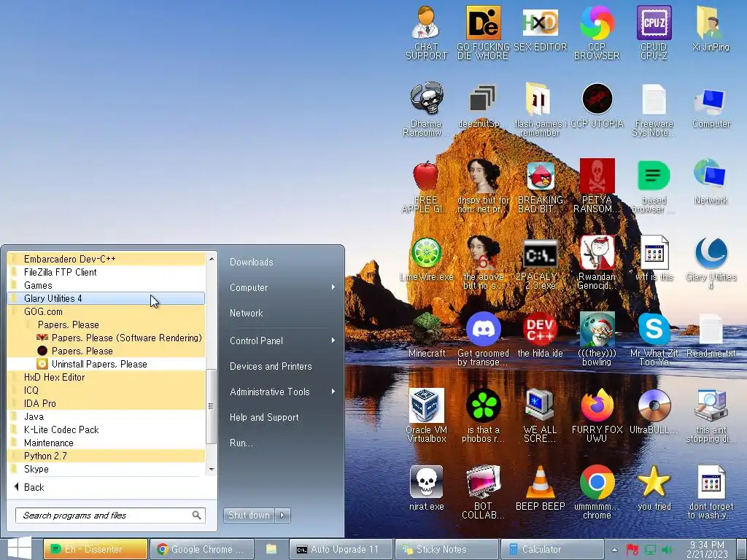Open Administrative Tools submenu
Screen dimensions: 747x560
[281, 392]
